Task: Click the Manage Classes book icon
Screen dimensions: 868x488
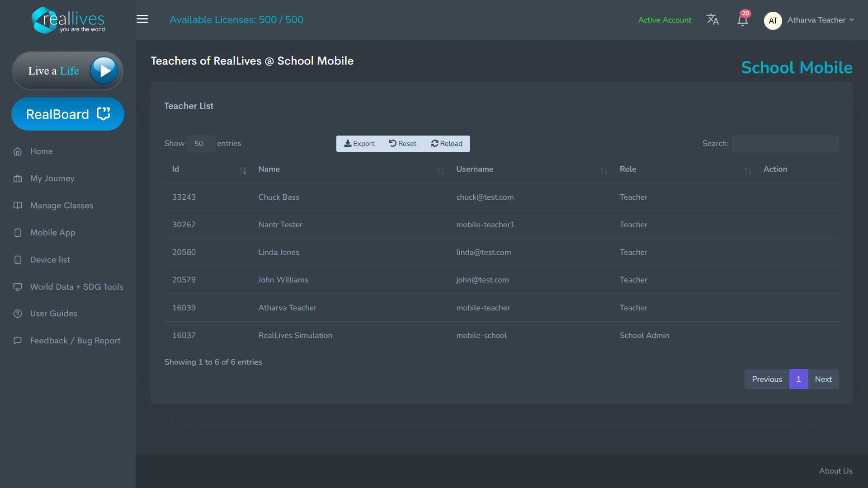Action: (x=18, y=206)
